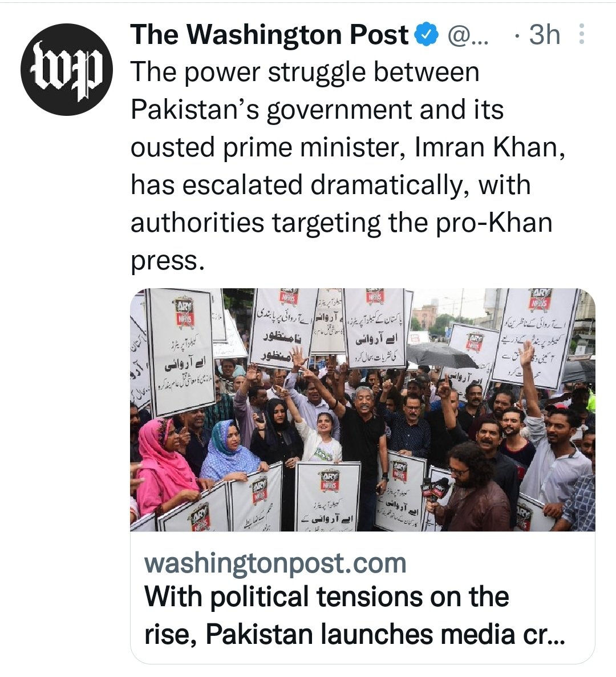Click the tweet line 'The power struggle between'
Image resolution: width=616 pixels, height=677 pixels.
pos(305,72)
